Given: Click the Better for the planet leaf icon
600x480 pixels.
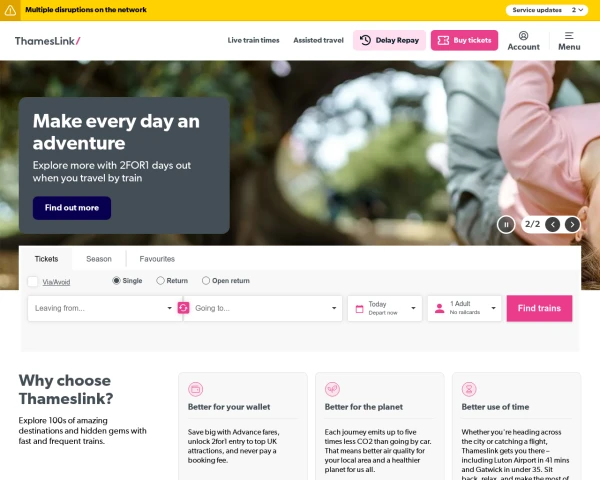Looking at the screenshot, I should click(332, 389).
